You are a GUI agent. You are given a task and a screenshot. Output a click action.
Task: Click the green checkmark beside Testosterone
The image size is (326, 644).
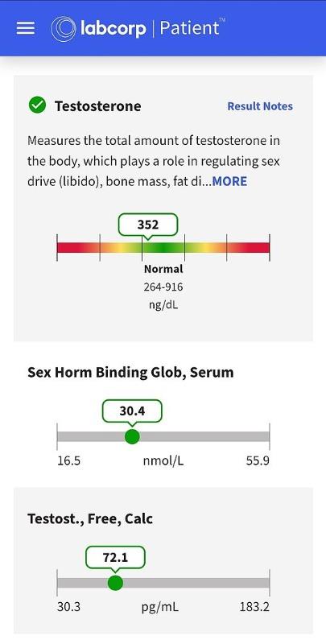click(37, 105)
